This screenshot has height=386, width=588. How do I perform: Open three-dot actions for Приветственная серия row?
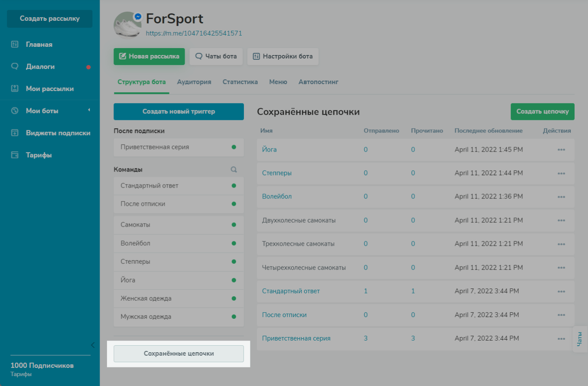point(561,338)
